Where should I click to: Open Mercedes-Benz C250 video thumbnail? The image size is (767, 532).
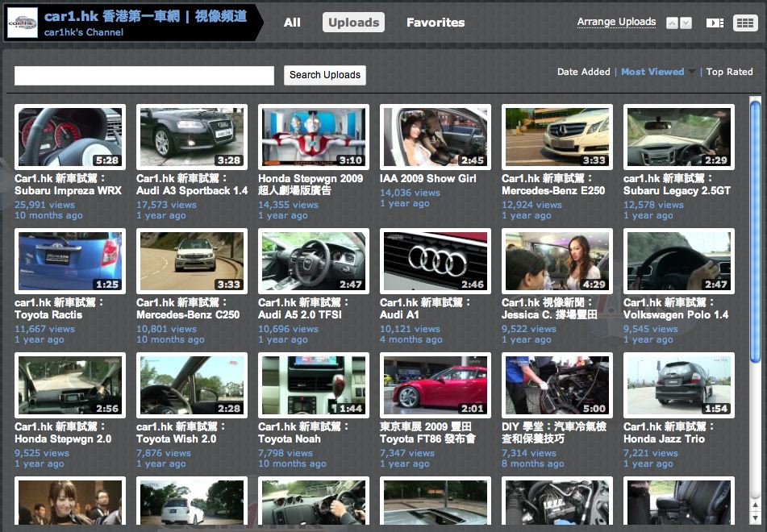(x=192, y=261)
